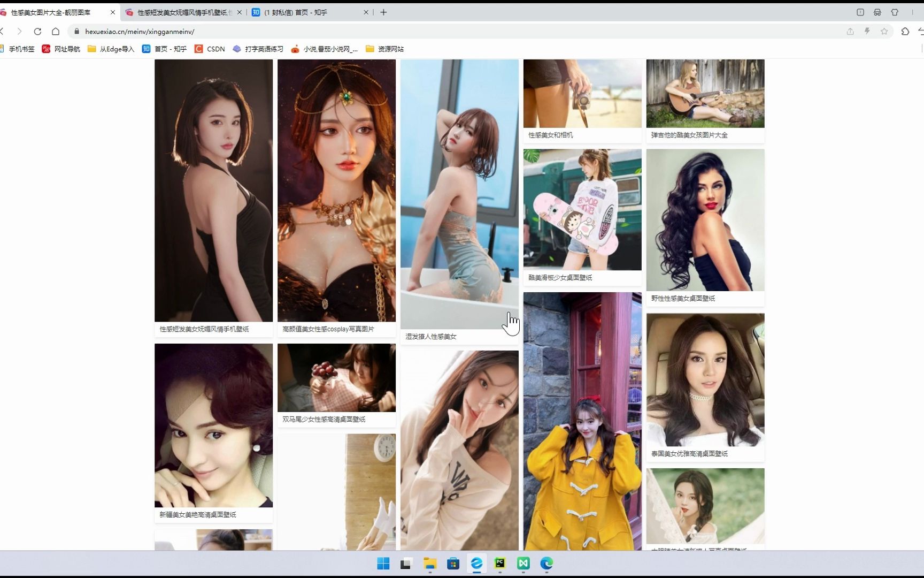This screenshot has width=924, height=578.
Task: Open the green N app on taskbar
Action: (x=523, y=564)
